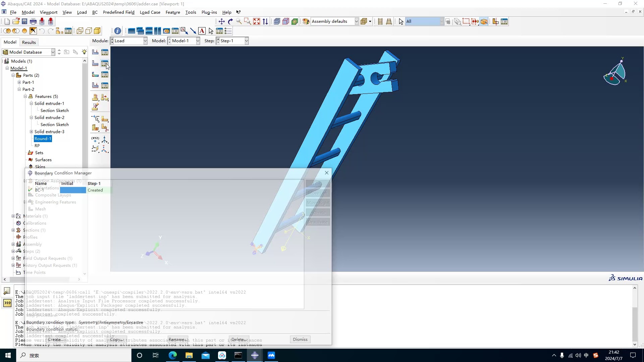Collapse Part-2 in model tree
Image resolution: width=644 pixels, height=362 pixels.
19,89
